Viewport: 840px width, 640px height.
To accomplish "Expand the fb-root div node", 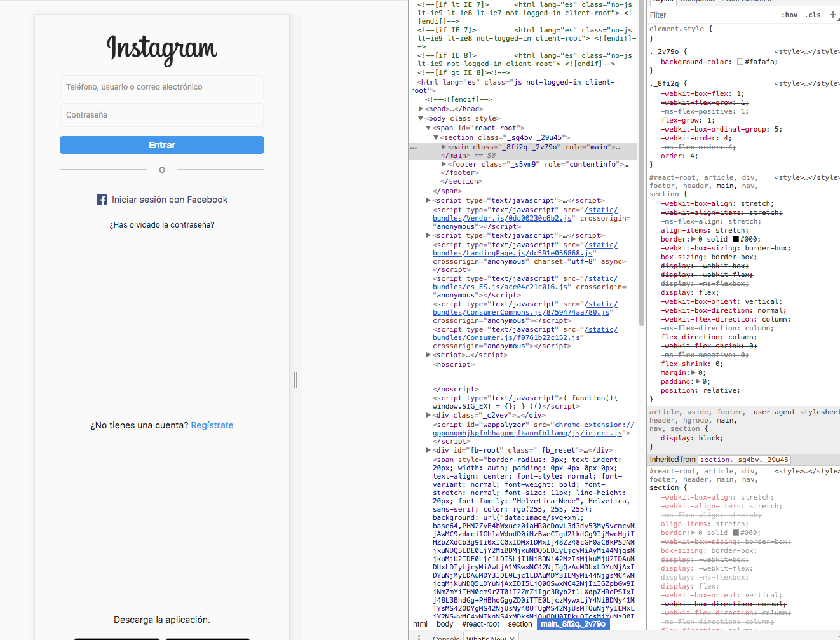I will point(428,450).
